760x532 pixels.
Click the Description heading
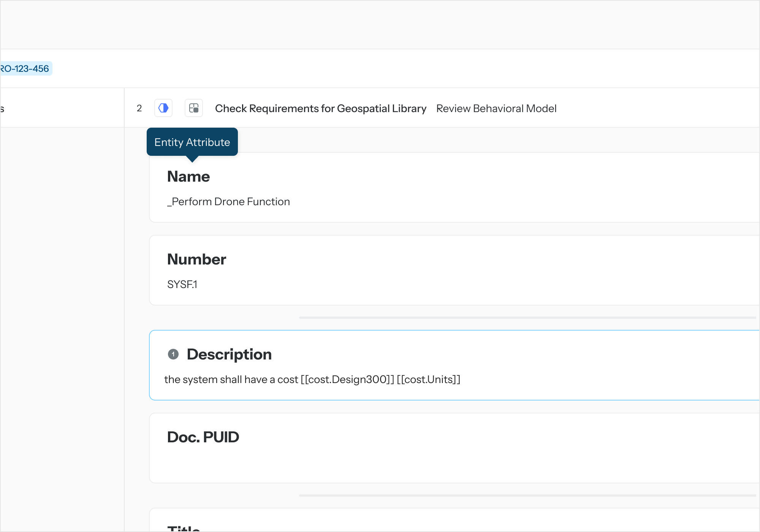229,354
